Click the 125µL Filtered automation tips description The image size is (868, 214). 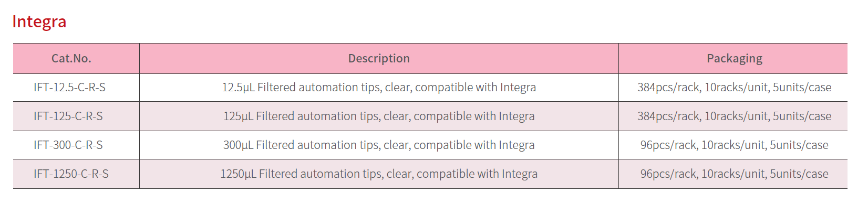(379, 116)
